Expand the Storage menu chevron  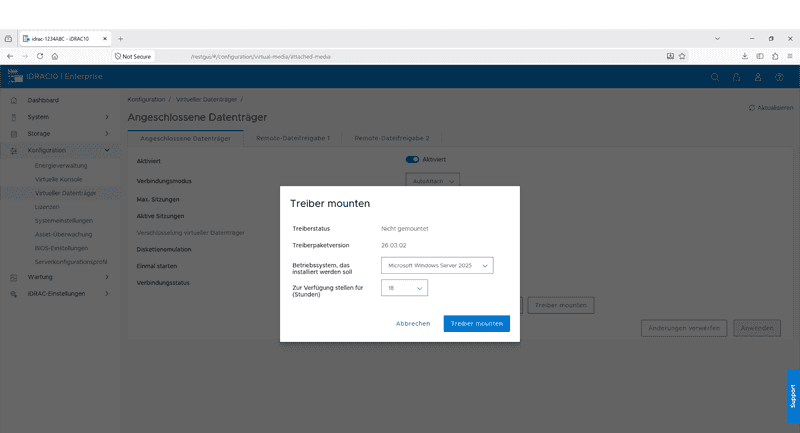(x=107, y=133)
